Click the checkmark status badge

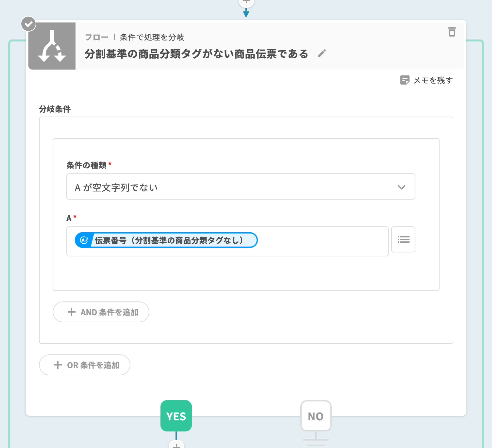click(x=29, y=24)
